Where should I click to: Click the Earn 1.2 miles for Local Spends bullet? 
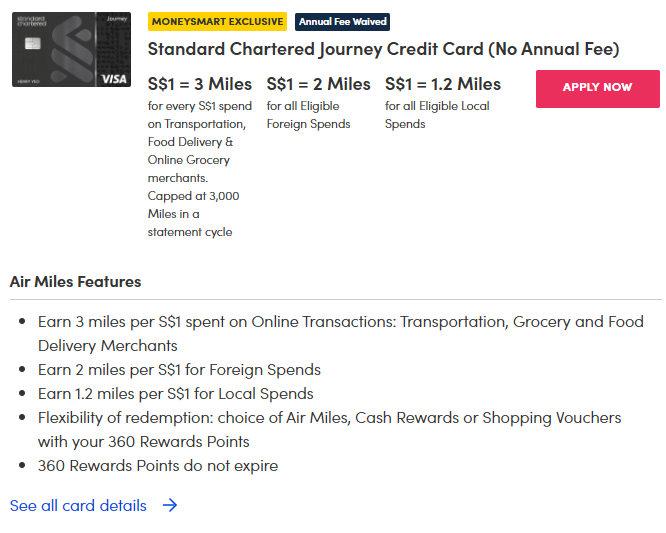point(176,393)
